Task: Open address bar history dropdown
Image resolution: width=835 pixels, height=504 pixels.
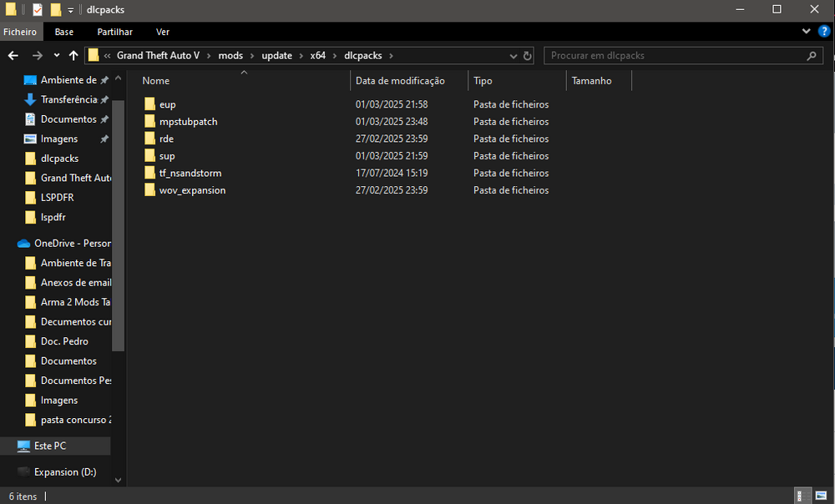Action: click(x=514, y=56)
